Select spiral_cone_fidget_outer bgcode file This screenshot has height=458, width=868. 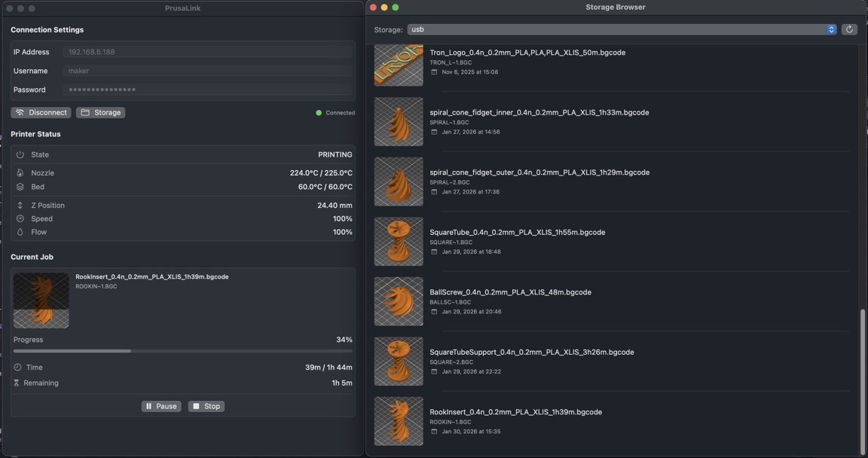click(539, 173)
